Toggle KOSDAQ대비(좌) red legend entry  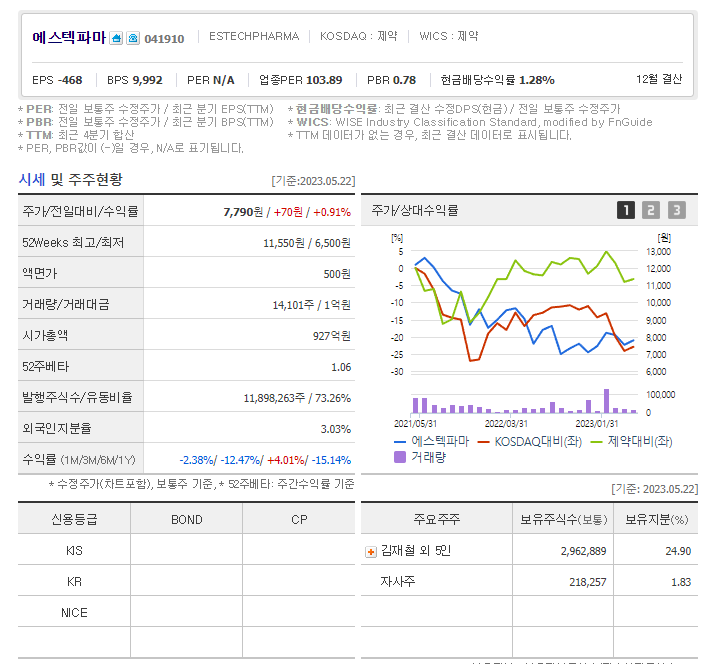[x=530, y=442]
